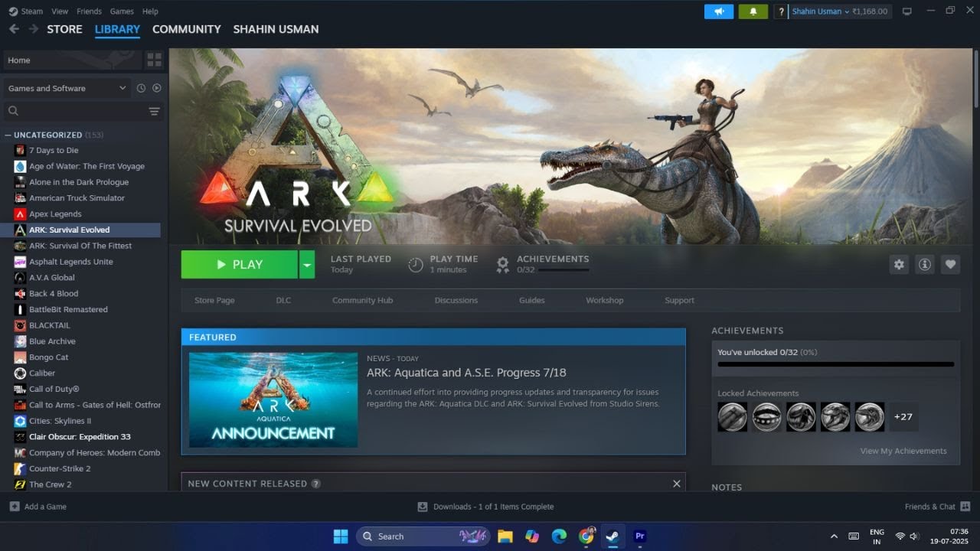Show hidden system tray icons chevron
The height and width of the screenshot is (551, 980).
point(834,536)
